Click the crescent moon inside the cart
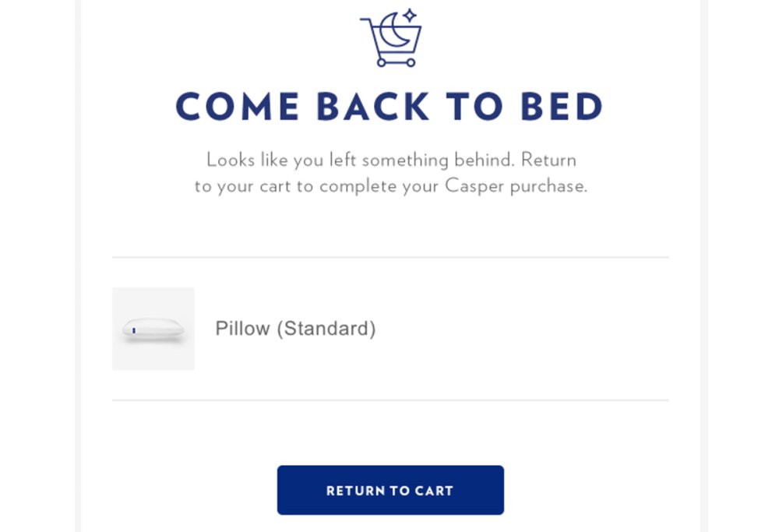The height and width of the screenshot is (532, 779). [394, 30]
